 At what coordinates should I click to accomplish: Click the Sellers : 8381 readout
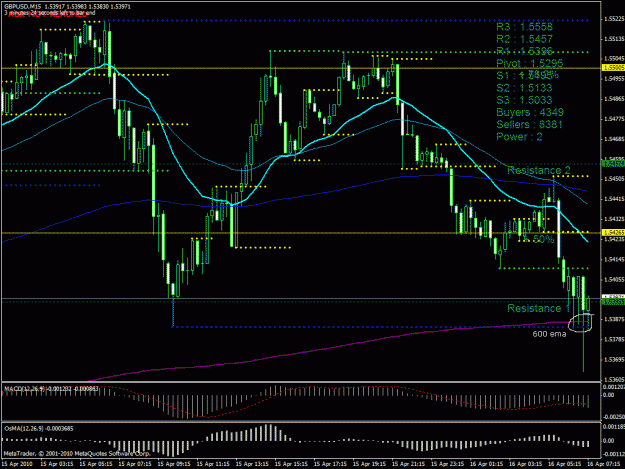pyautogui.click(x=529, y=124)
